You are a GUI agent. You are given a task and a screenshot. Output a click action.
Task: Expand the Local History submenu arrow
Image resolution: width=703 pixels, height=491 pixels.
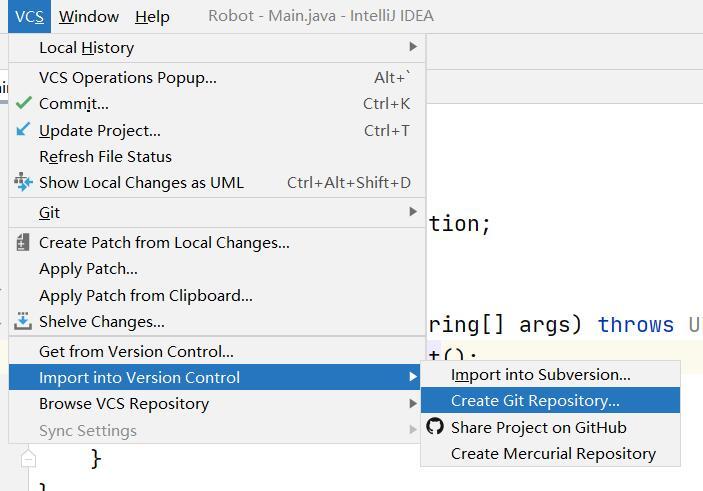click(x=413, y=47)
